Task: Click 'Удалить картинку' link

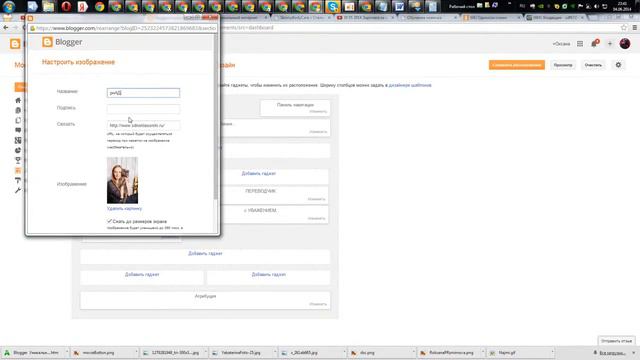Action: pyautogui.click(x=124, y=209)
